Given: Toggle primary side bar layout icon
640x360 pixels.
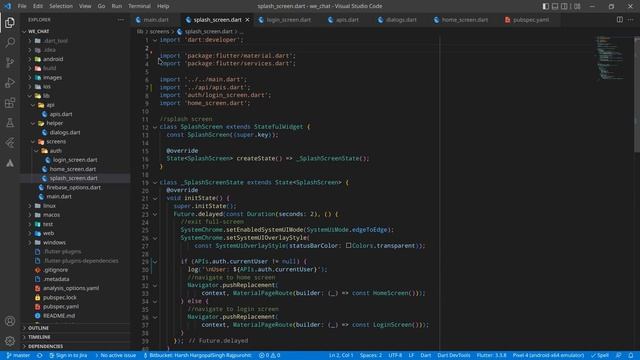Looking at the screenshot, I should coord(546,6).
